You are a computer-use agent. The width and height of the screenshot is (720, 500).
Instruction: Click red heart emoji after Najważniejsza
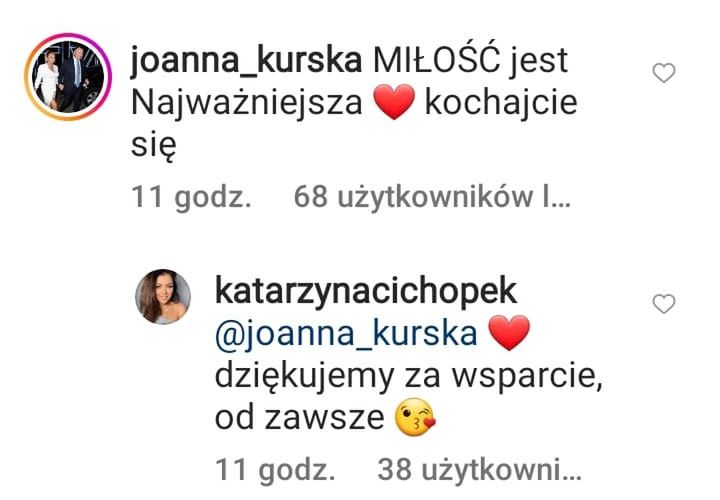[x=394, y=103]
